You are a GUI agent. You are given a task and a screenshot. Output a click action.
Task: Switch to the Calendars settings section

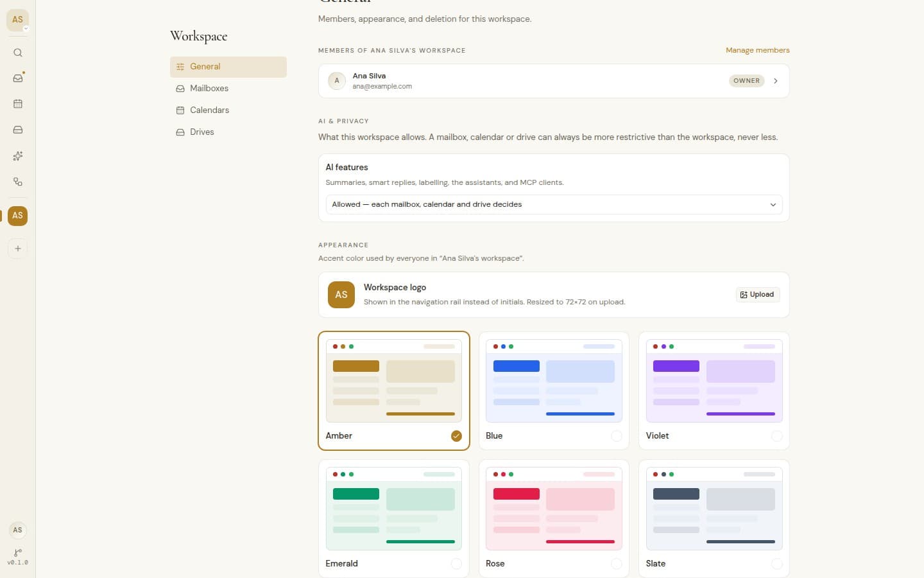tap(228, 110)
